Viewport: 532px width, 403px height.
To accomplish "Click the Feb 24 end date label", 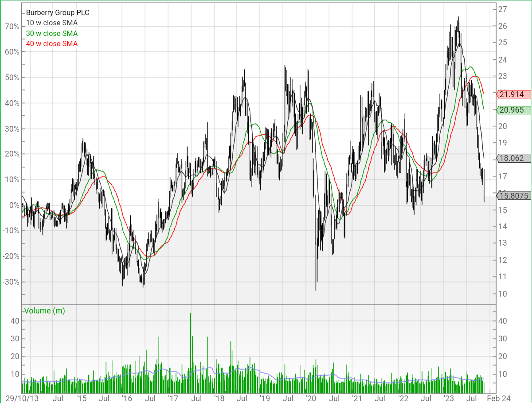I will 502,398.
